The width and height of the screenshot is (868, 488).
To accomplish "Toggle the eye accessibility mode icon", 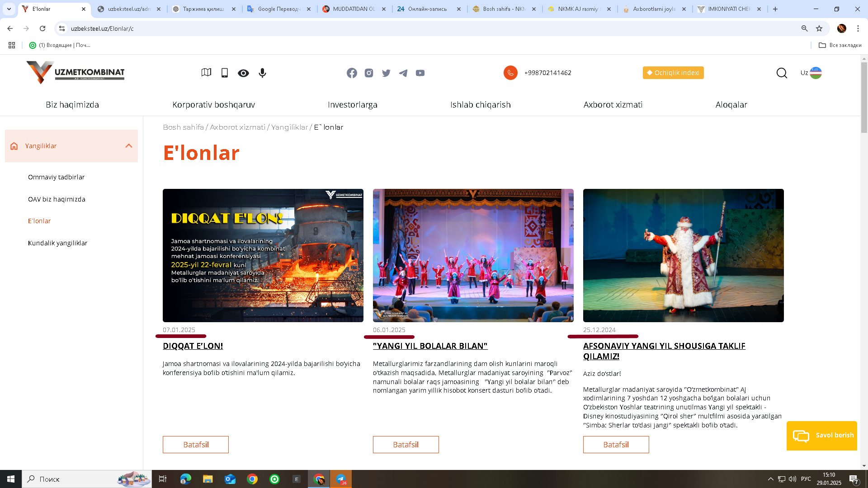I will point(243,73).
